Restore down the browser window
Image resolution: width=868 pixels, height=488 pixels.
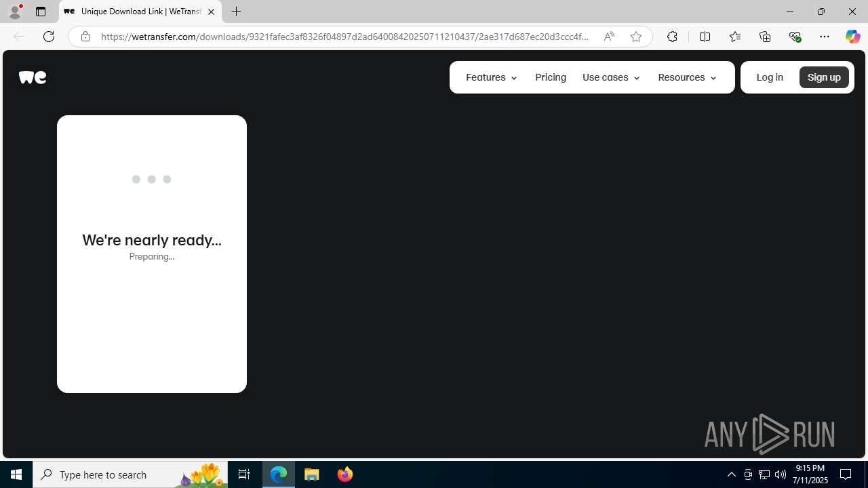click(x=821, y=12)
